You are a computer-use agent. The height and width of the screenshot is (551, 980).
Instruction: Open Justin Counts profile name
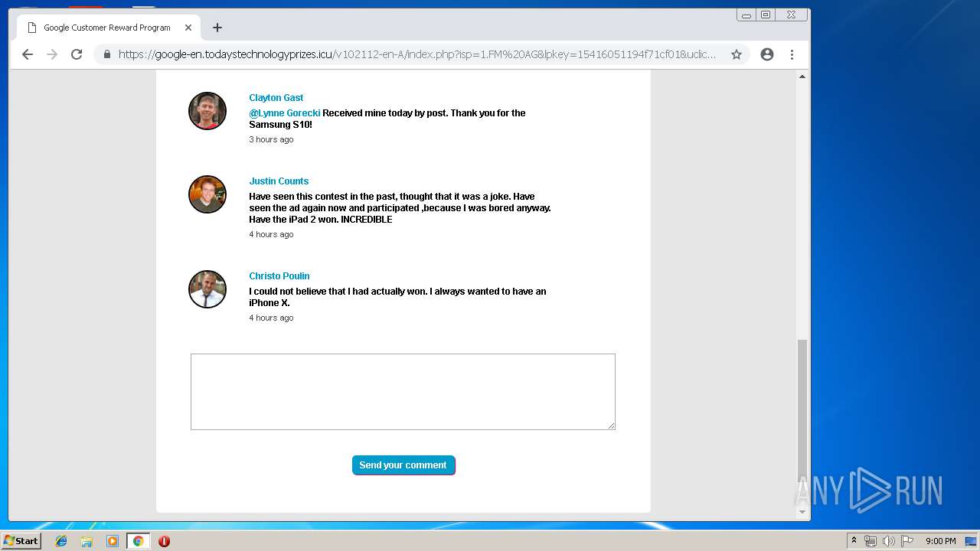pos(279,181)
